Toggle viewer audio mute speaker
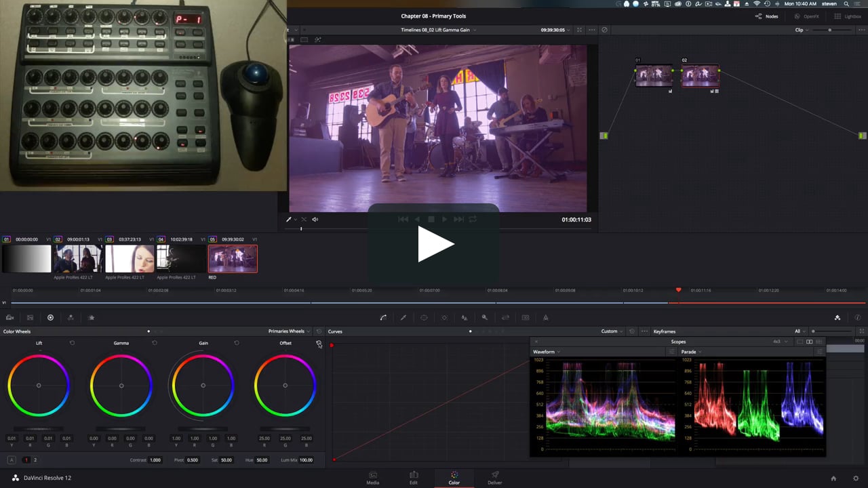This screenshot has width=868, height=488. pos(315,220)
